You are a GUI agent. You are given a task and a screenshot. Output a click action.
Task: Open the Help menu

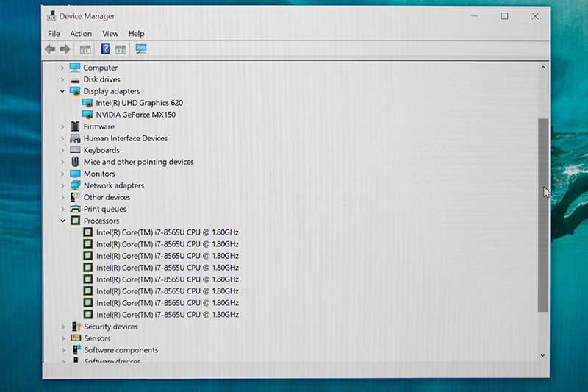(136, 34)
